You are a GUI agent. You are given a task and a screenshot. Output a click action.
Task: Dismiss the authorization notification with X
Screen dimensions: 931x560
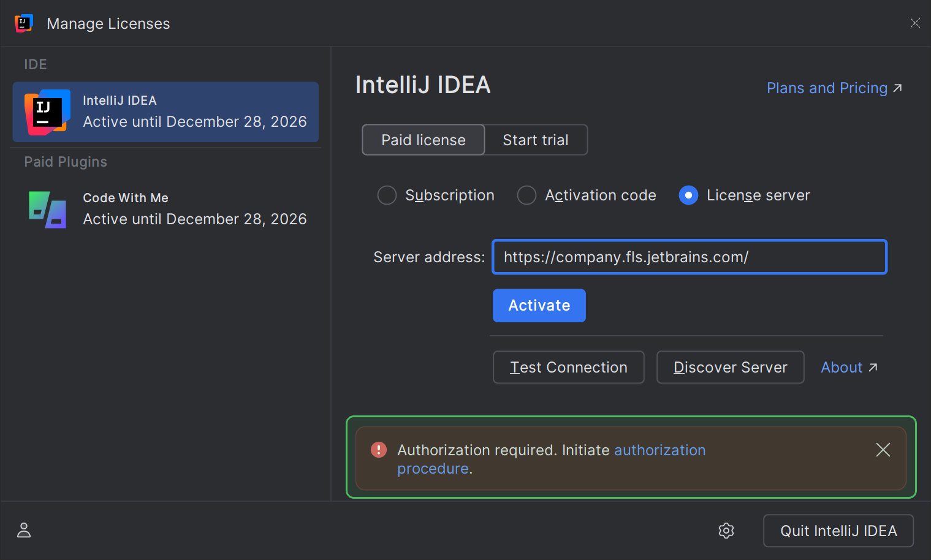tap(883, 449)
